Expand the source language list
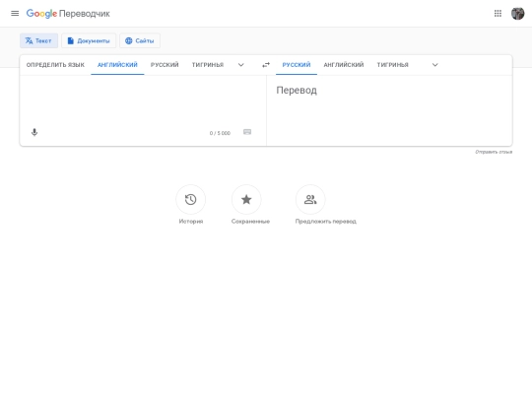 click(241, 65)
